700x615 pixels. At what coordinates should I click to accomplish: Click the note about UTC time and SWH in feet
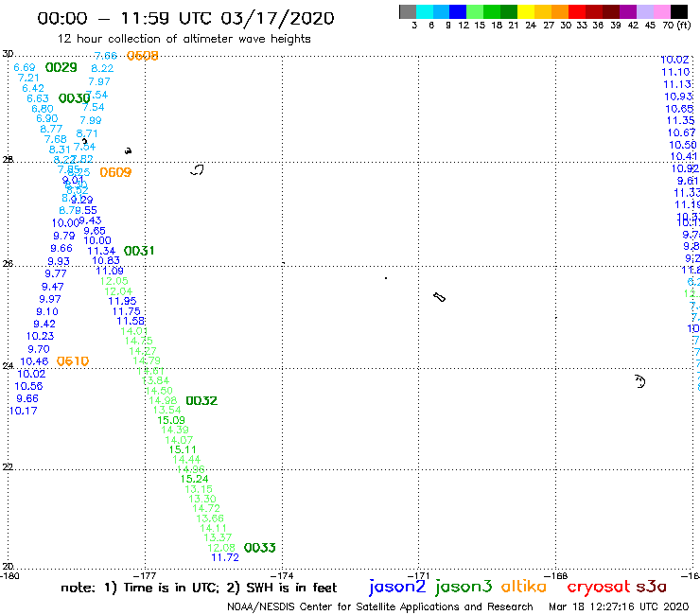(199, 588)
